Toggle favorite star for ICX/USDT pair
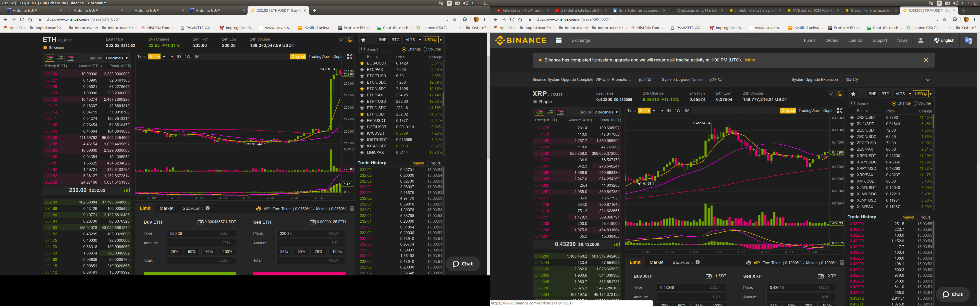This screenshot has height=306, width=980. click(x=362, y=133)
